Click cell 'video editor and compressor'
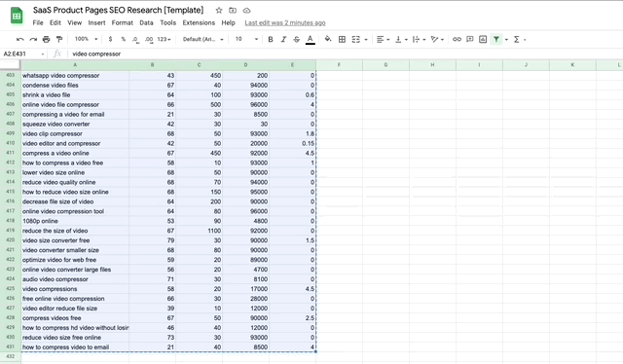This screenshot has height=364, width=623. tap(75, 143)
